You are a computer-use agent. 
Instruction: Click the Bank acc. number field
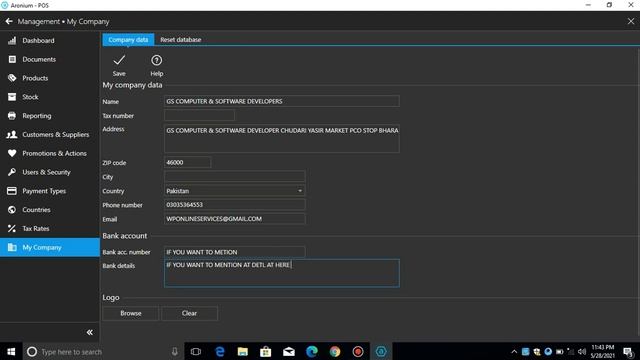235,252
